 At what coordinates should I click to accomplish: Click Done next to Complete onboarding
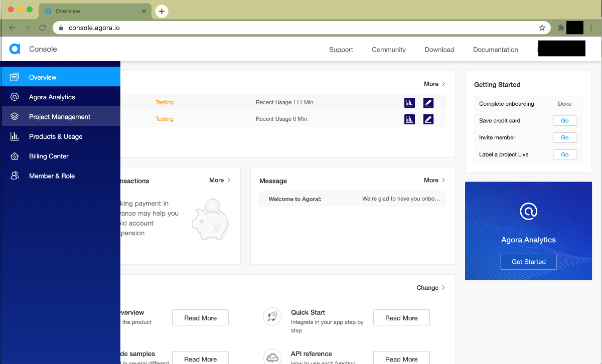(564, 104)
